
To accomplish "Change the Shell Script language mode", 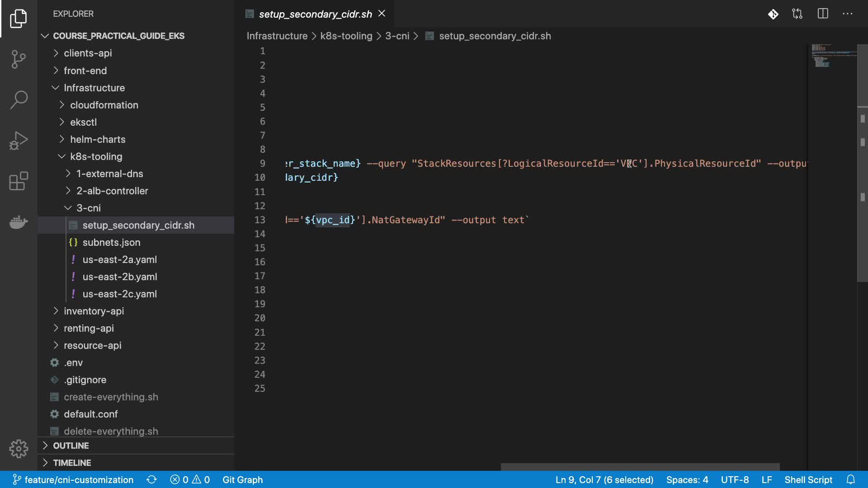I will coord(808,479).
